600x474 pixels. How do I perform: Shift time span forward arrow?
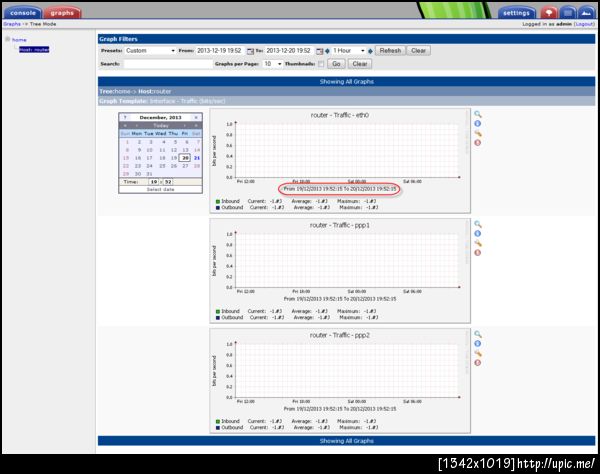click(x=370, y=51)
